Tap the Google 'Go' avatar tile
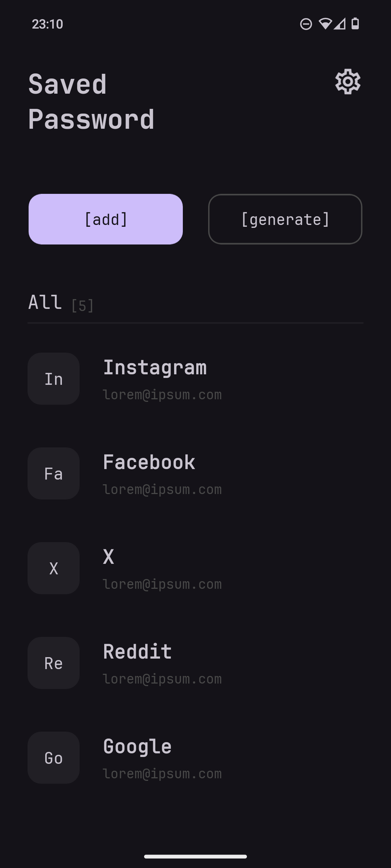 coord(54,758)
